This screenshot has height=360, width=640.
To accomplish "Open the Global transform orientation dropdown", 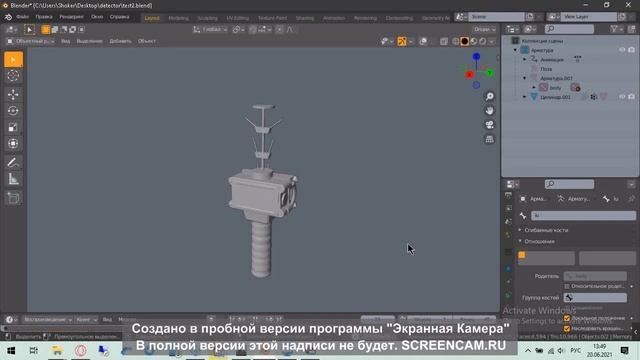I will point(210,29).
